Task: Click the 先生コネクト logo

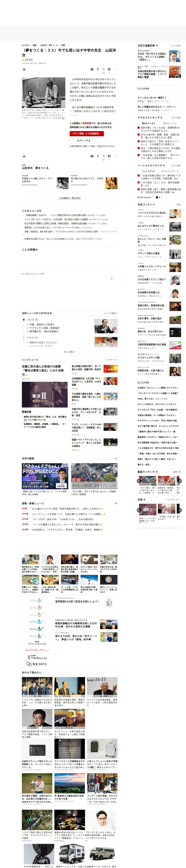Action: [37, 664]
